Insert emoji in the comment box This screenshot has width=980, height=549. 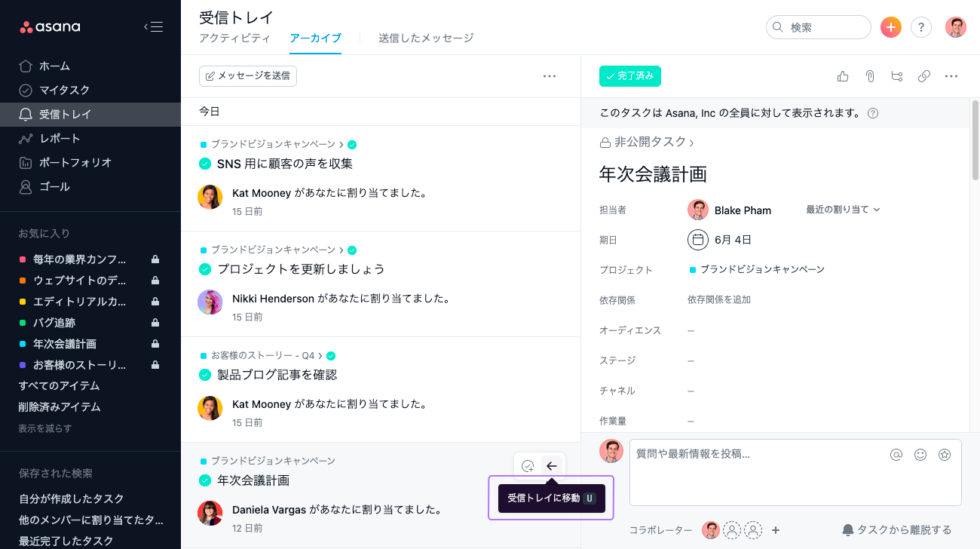(920, 455)
